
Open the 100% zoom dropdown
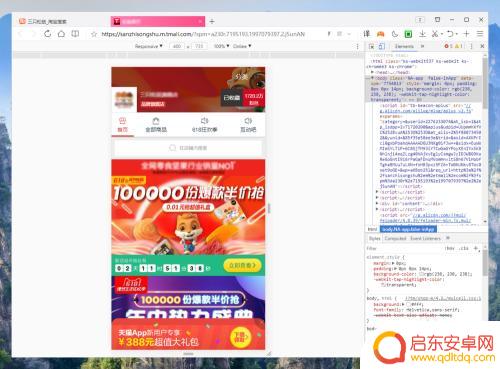221,46
